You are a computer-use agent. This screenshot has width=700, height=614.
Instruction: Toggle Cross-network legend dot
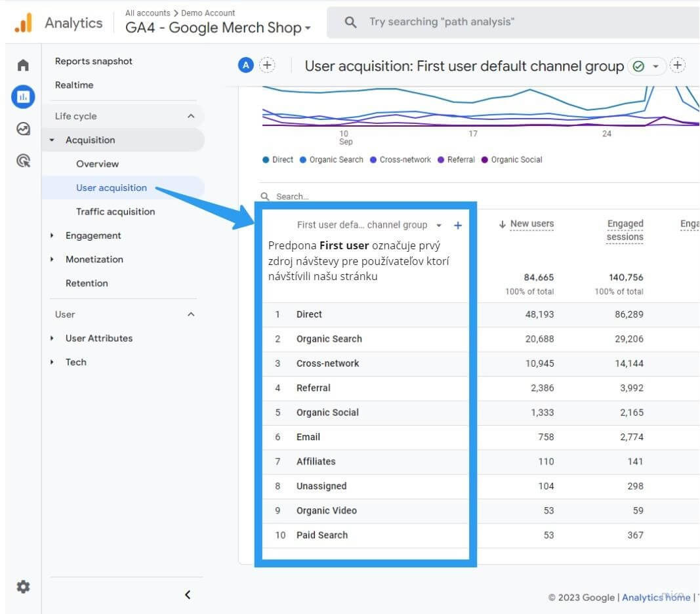pos(373,160)
